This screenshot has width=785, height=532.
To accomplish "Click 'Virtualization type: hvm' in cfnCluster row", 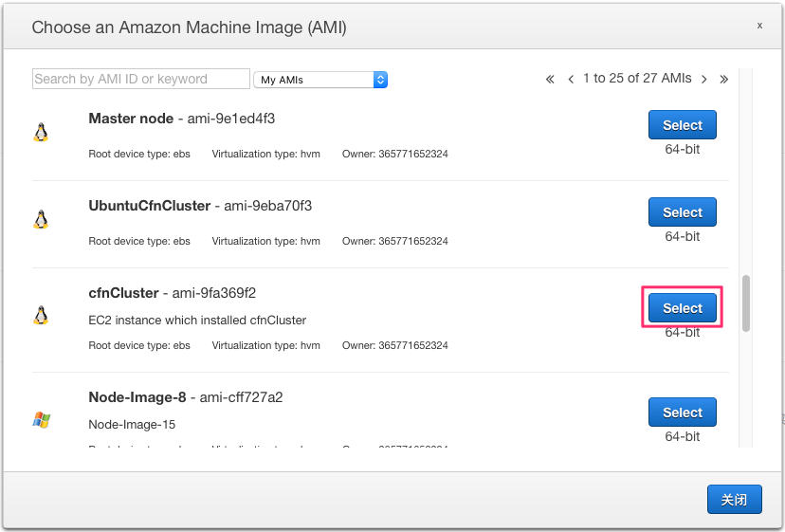I will 265,345.
